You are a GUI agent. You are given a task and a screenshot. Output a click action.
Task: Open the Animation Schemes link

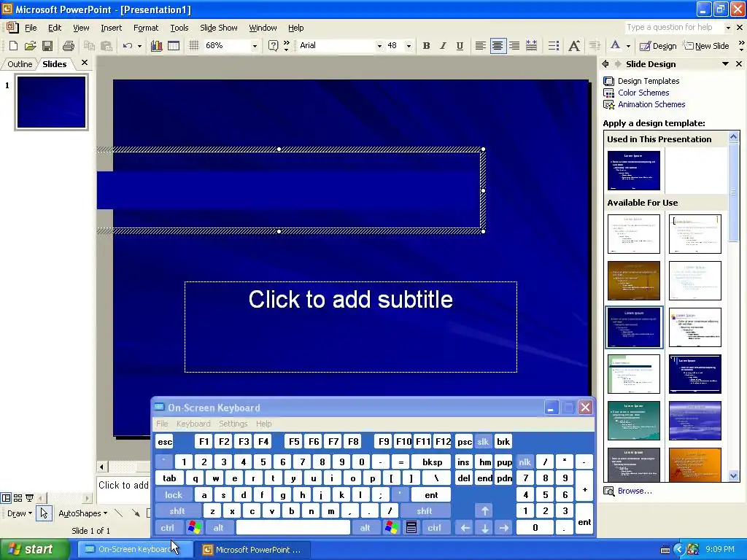click(651, 104)
